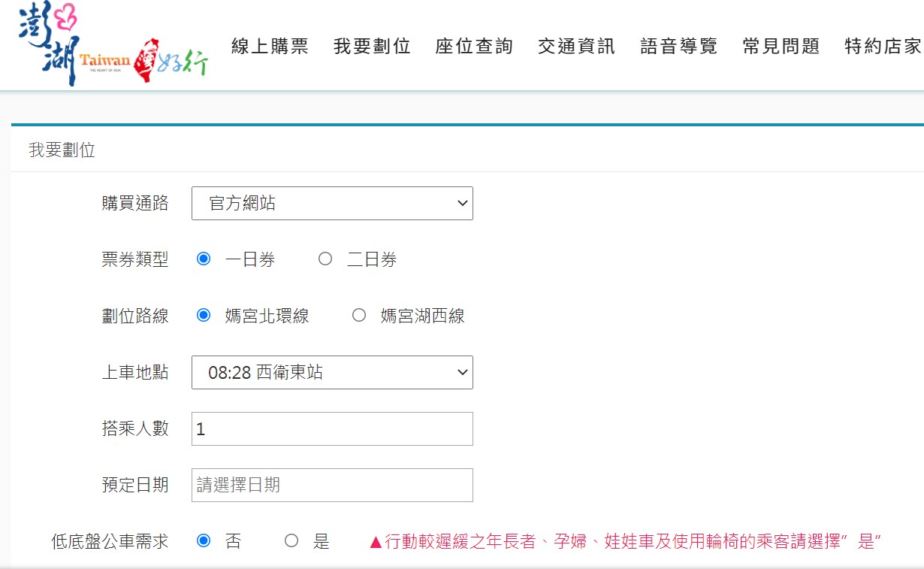The image size is (924, 569).
Task: Choose 是 for 低底盤公車需求
Action: (291, 541)
